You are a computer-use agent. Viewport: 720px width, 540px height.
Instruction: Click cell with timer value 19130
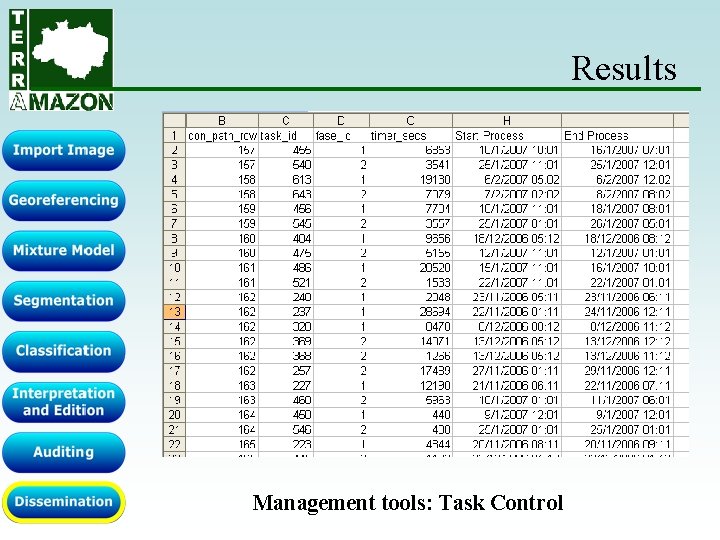tap(411, 180)
